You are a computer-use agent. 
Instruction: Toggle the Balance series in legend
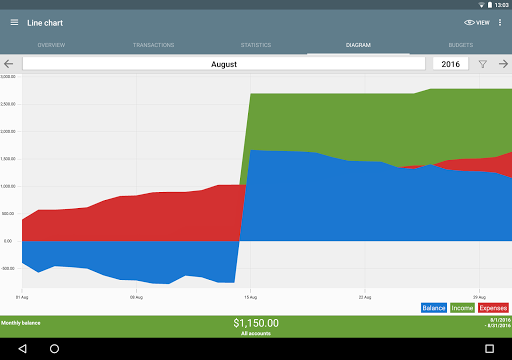tap(434, 308)
